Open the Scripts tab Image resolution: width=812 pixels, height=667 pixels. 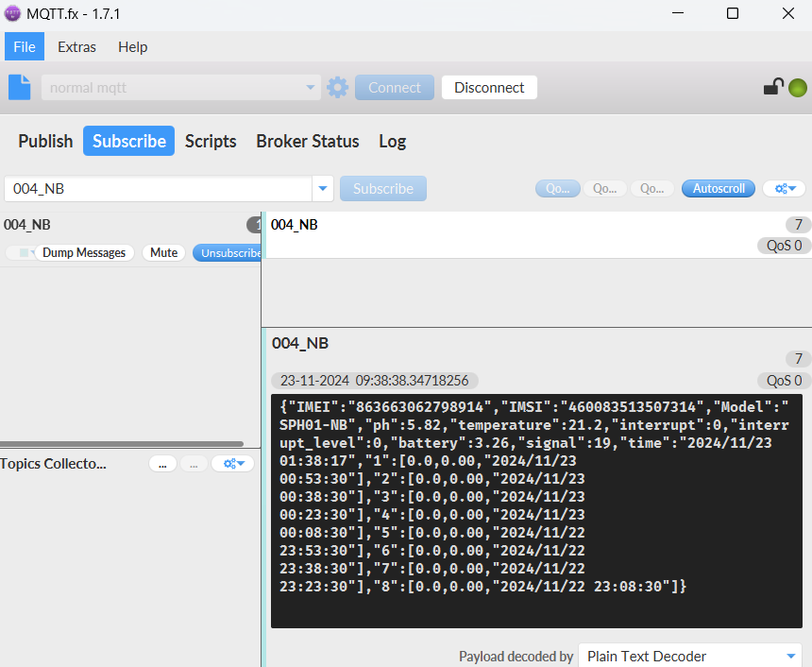pos(211,141)
